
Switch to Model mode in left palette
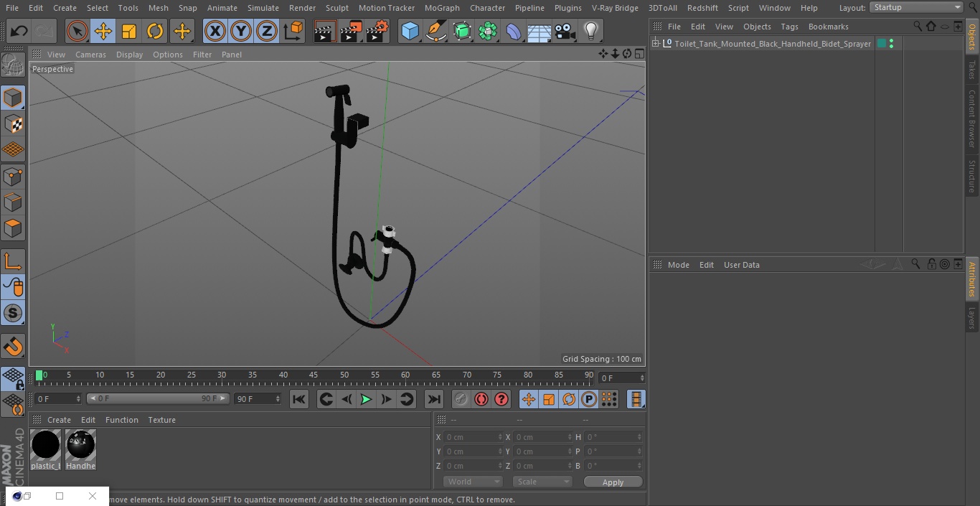(x=13, y=98)
